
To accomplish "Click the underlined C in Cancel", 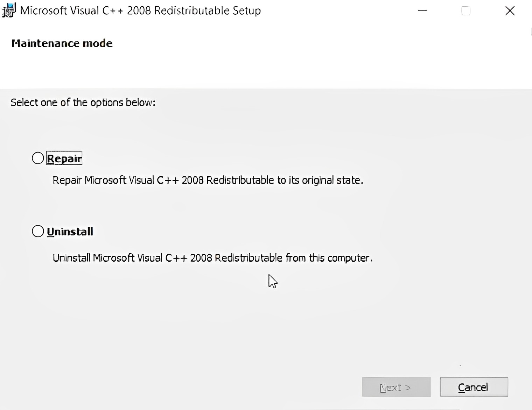I will click(461, 387).
